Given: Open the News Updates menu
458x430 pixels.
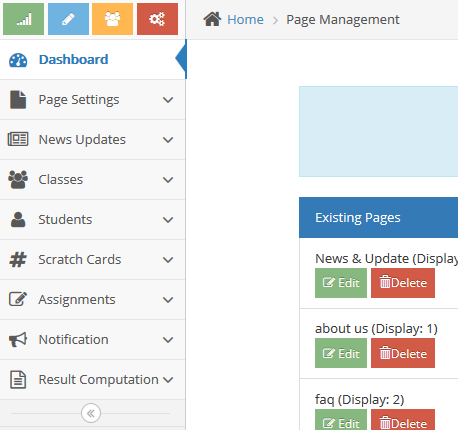Looking at the screenshot, I should pos(93,140).
